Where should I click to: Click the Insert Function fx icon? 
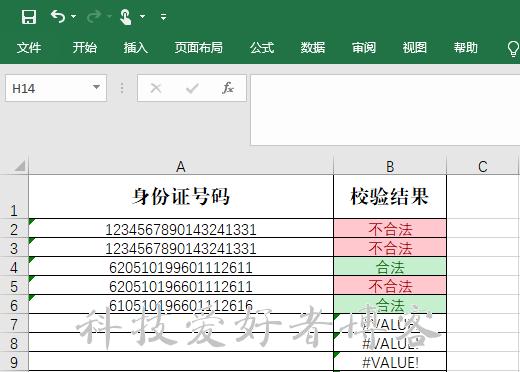point(228,88)
